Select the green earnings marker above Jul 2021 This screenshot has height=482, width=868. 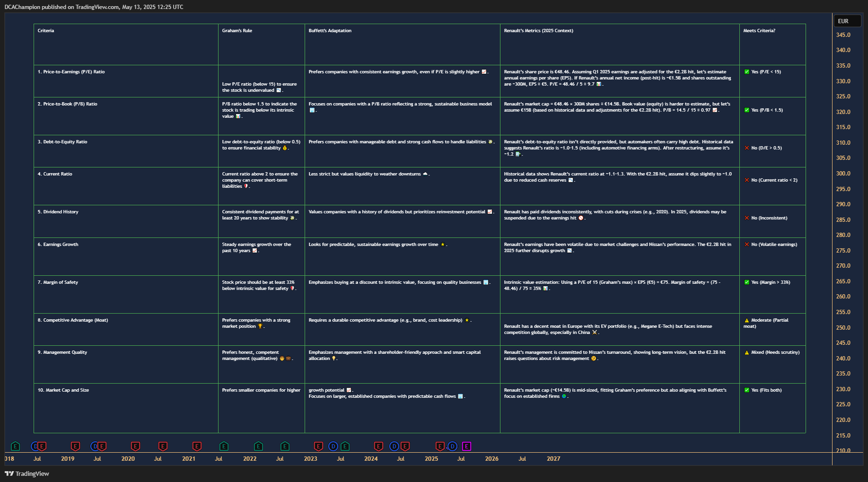coord(224,446)
